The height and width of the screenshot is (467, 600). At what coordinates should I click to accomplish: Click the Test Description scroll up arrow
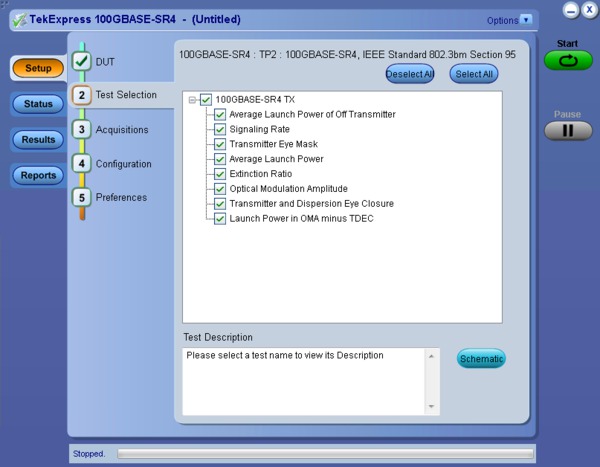pyautogui.click(x=432, y=356)
